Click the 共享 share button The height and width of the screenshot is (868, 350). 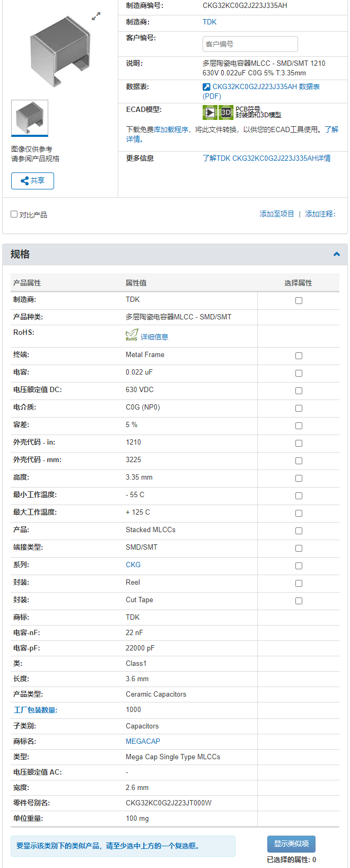(x=32, y=180)
